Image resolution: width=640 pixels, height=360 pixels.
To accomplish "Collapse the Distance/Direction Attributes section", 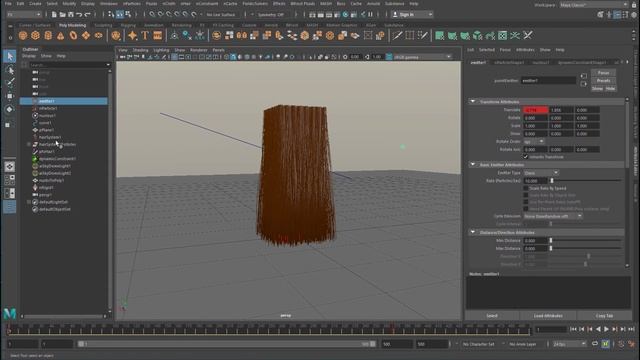I will [473, 232].
